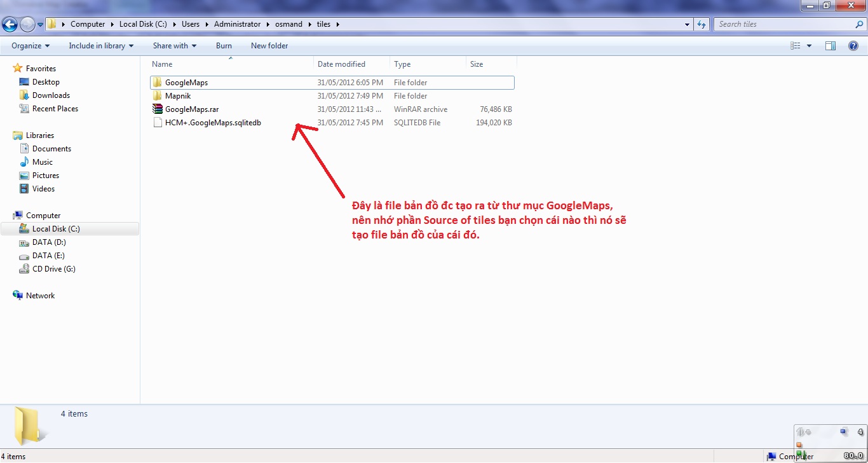Expand the Organize dropdown menu
The width and height of the screenshot is (868, 463).
pyautogui.click(x=30, y=46)
